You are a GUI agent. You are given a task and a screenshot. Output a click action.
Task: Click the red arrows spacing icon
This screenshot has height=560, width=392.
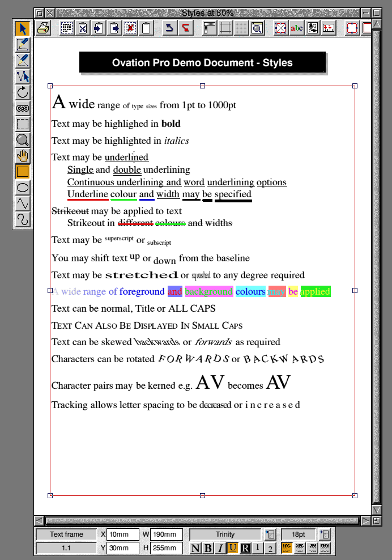[329, 28]
